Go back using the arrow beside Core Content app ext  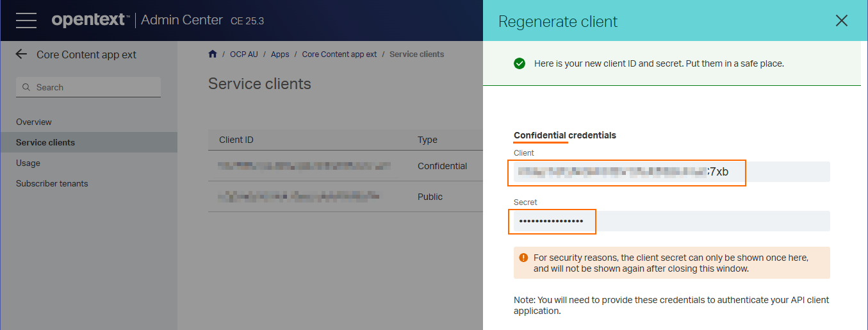tap(22, 54)
